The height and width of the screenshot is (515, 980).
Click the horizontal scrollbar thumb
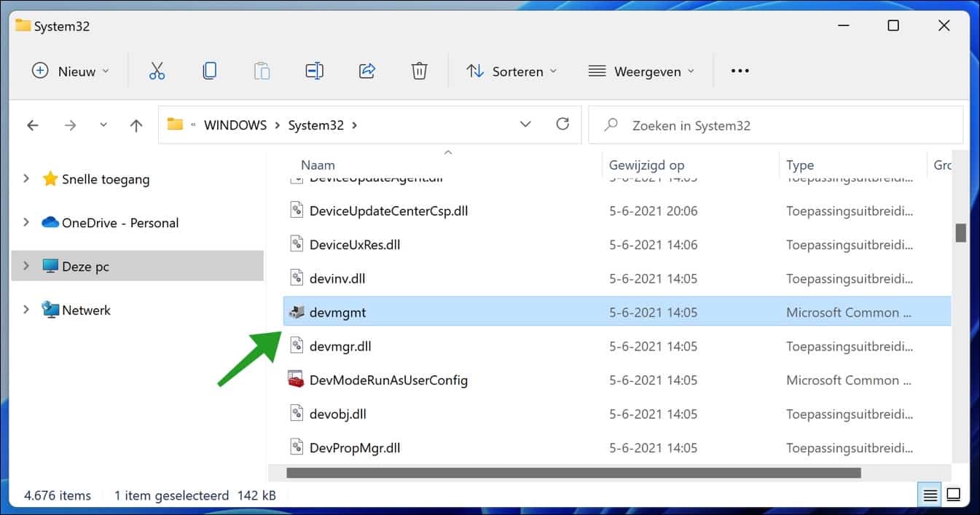tap(573, 473)
